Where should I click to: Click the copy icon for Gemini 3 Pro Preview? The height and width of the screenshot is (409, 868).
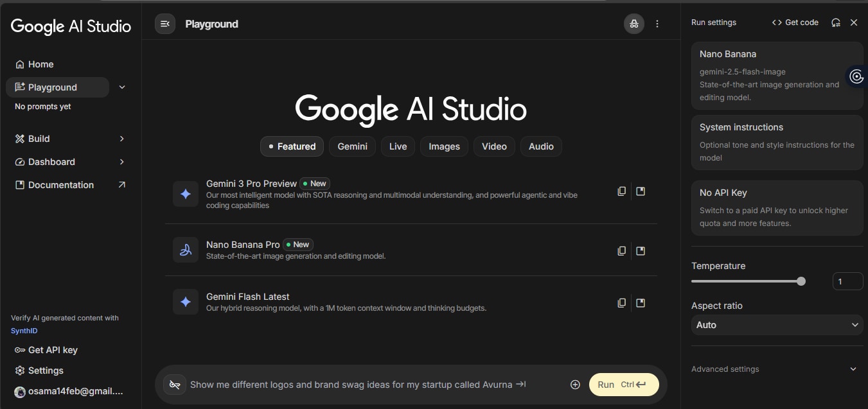point(621,191)
